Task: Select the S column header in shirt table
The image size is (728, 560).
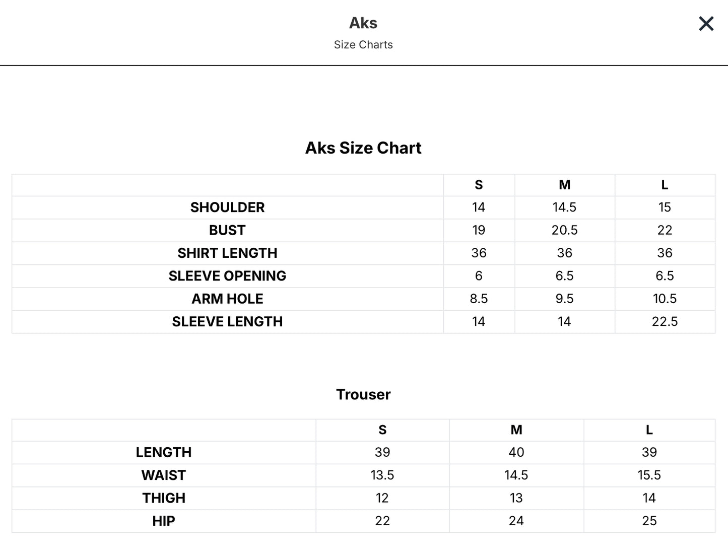Action: 479,185
